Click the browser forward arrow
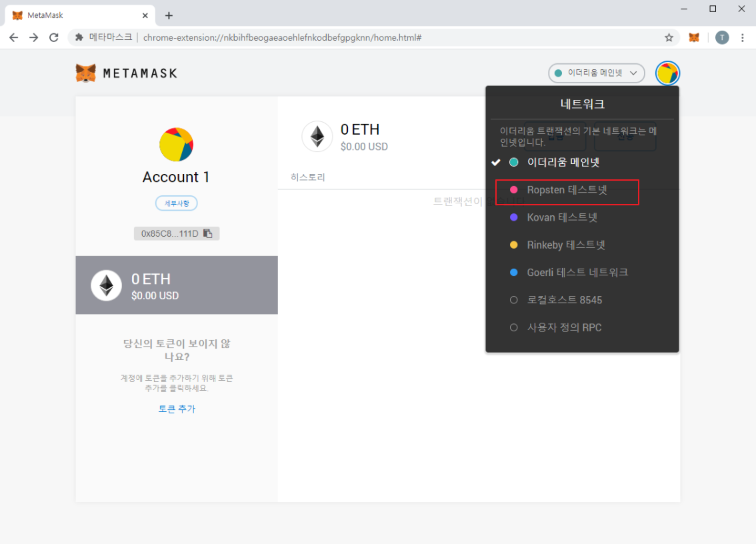 34,37
